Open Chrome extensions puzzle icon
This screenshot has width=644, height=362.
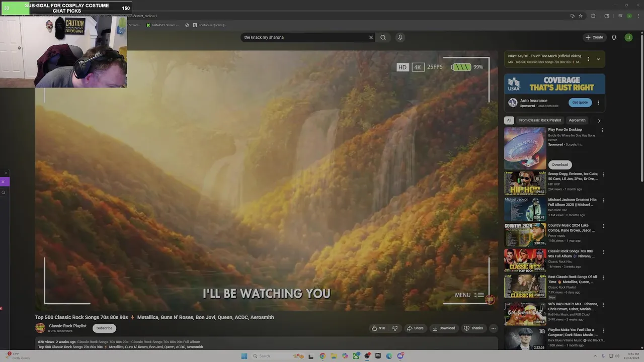click(593, 16)
